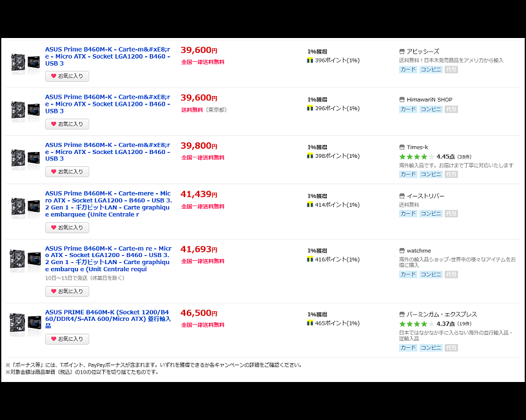Select the コンビニ badge under HimawariN SHOP
The height and width of the screenshot is (420, 526).
pos(430,109)
